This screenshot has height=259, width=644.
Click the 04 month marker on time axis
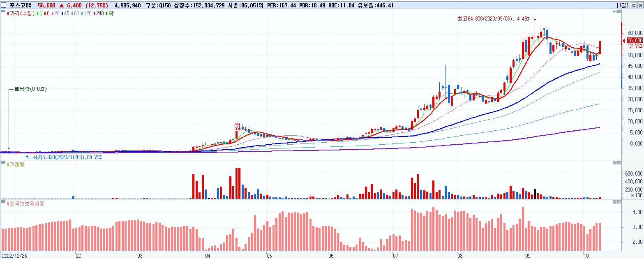point(207,255)
